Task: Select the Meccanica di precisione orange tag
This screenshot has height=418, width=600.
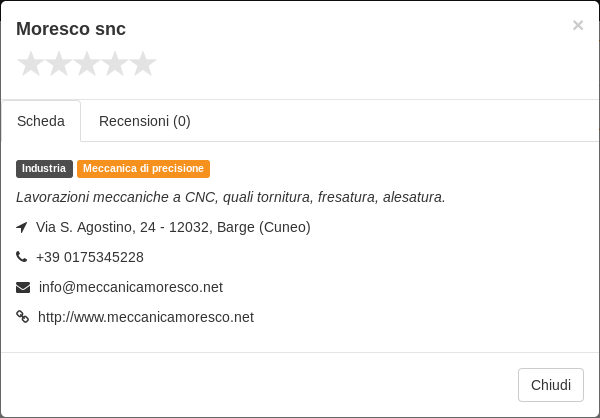Action: click(143, 169)
